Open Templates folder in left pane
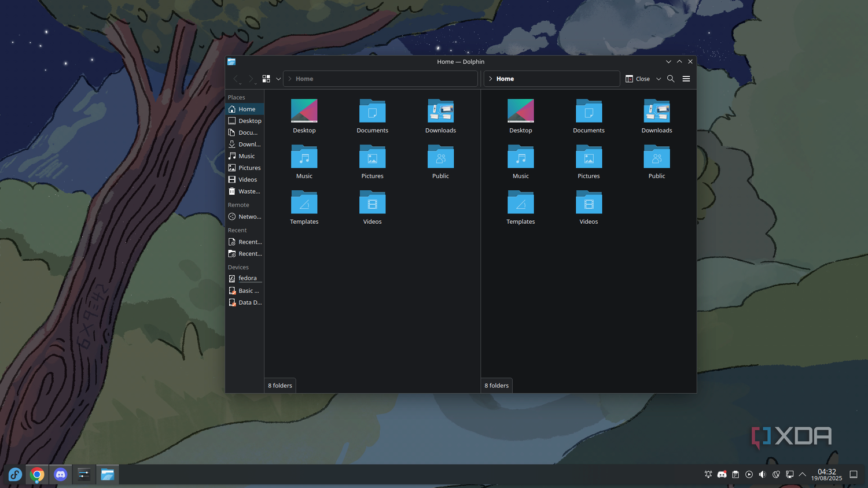868x488 pixels. 304,207
